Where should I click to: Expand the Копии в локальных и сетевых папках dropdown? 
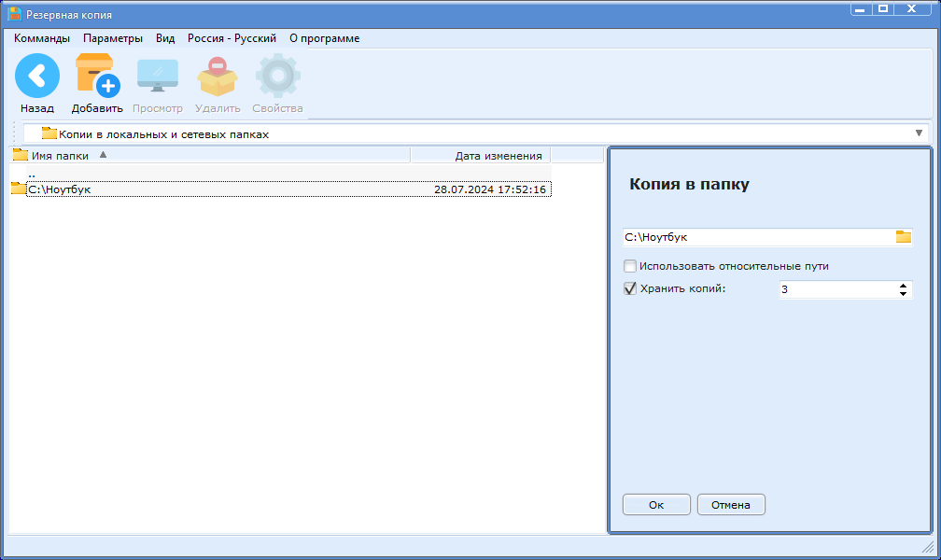click(919, 133)
